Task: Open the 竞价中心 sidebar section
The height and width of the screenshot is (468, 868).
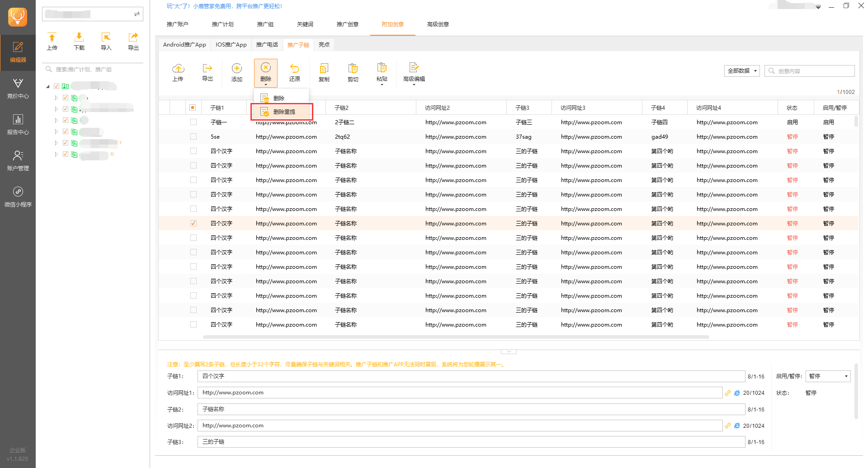Action: pos(18,89)
